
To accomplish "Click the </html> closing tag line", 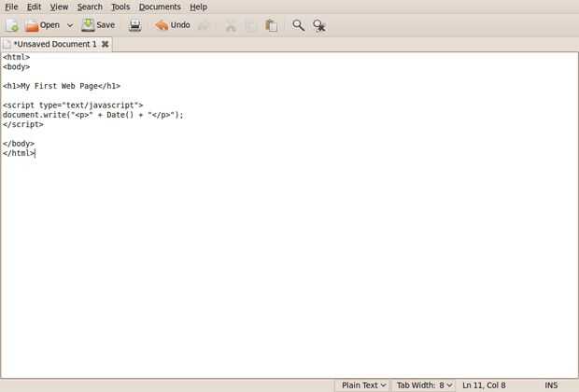I will coord(19,153).
